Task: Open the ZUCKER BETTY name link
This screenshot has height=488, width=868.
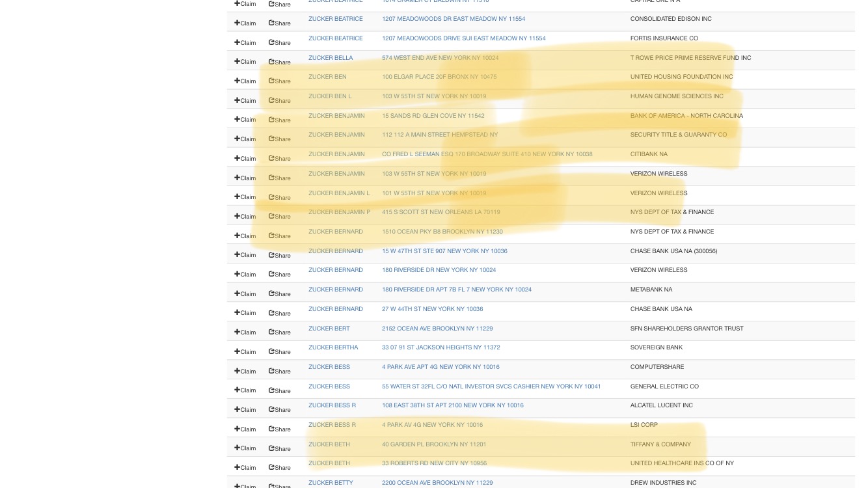Action: pyautogui.click(x=331, y=483)
